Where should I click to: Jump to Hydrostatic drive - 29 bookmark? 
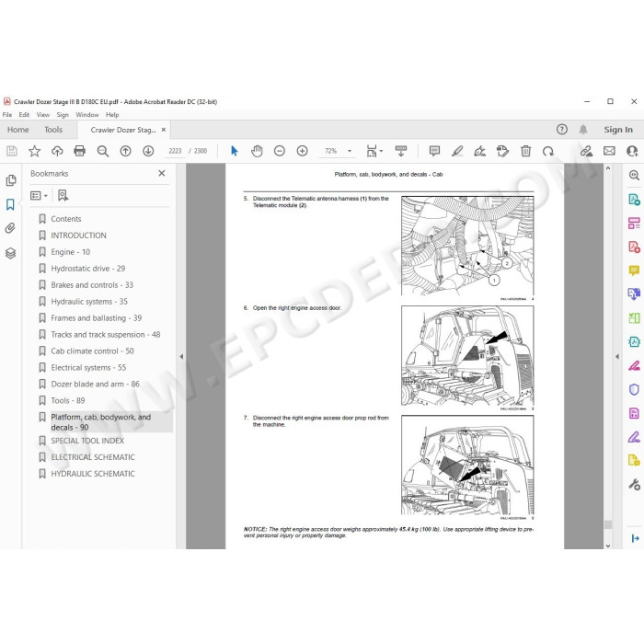88,269
